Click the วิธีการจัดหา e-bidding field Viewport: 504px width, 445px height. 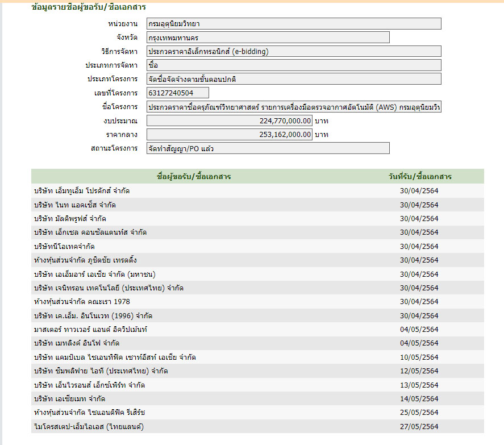click(x=293, y=51)
